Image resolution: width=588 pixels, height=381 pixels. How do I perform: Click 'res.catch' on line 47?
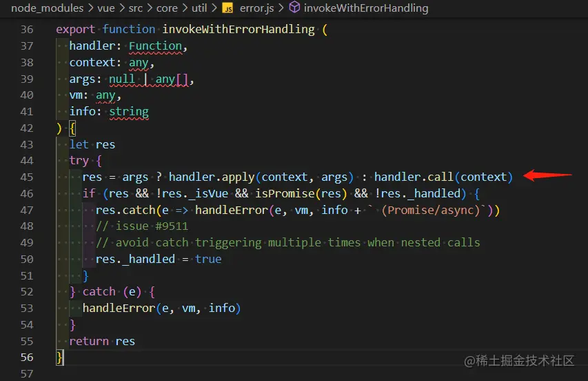tap(125, 210)
